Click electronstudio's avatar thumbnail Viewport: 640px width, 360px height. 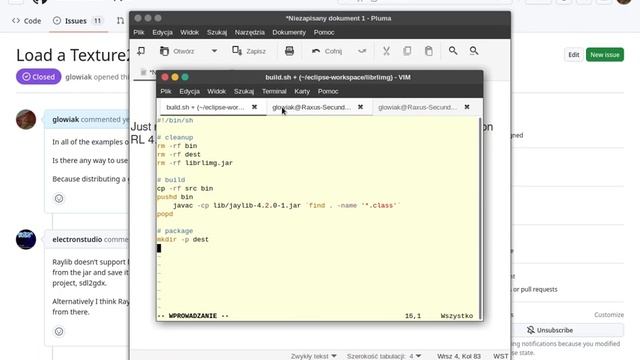[26, 239]
